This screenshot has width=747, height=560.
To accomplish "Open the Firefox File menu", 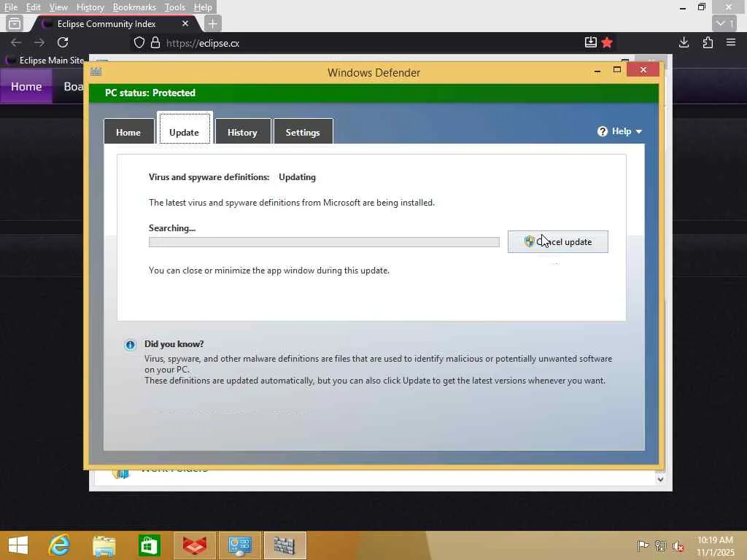I will pos(10,7).
